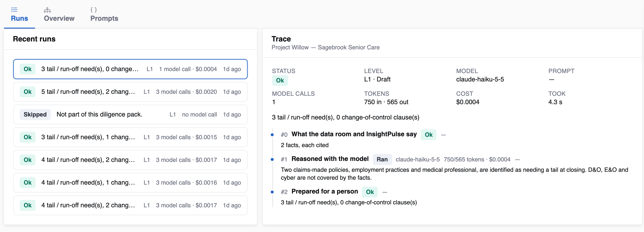Viewport: 644px width, 232px height.
Task: Click the Runs list icon
Action: (x=14, y=10)
